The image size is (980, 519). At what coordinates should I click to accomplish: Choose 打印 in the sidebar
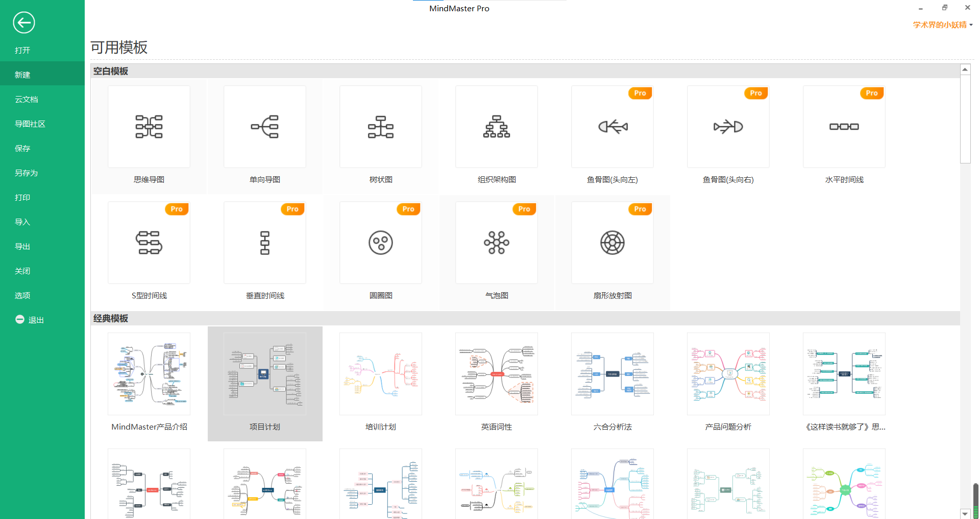pos(42,197)
